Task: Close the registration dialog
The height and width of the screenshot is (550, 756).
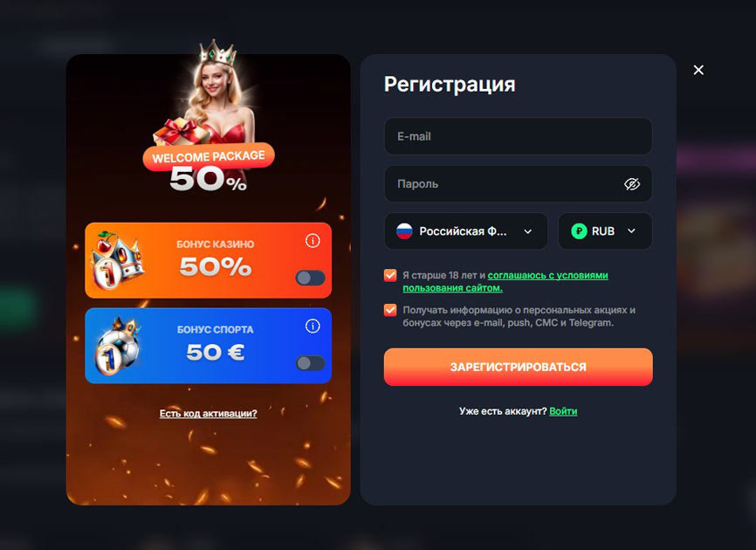Action: point(698,70)
